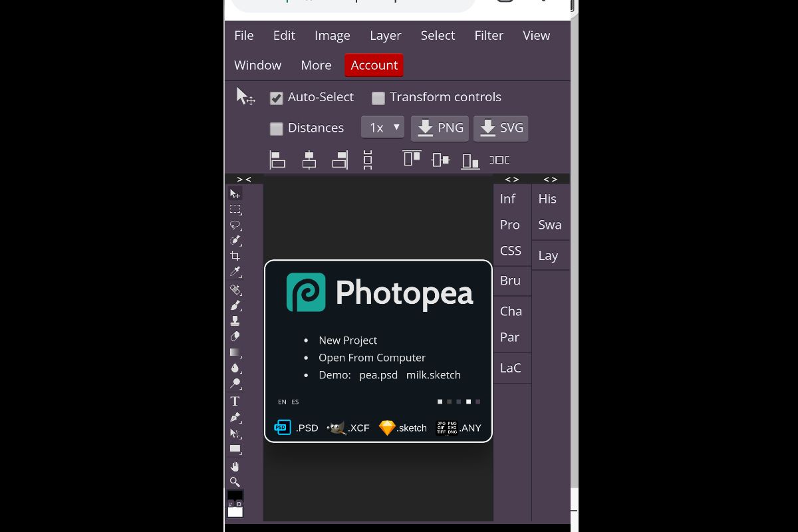This screenshot has height=532, width=798.
Task: Open the More menu
Action: tap(316, 65)
